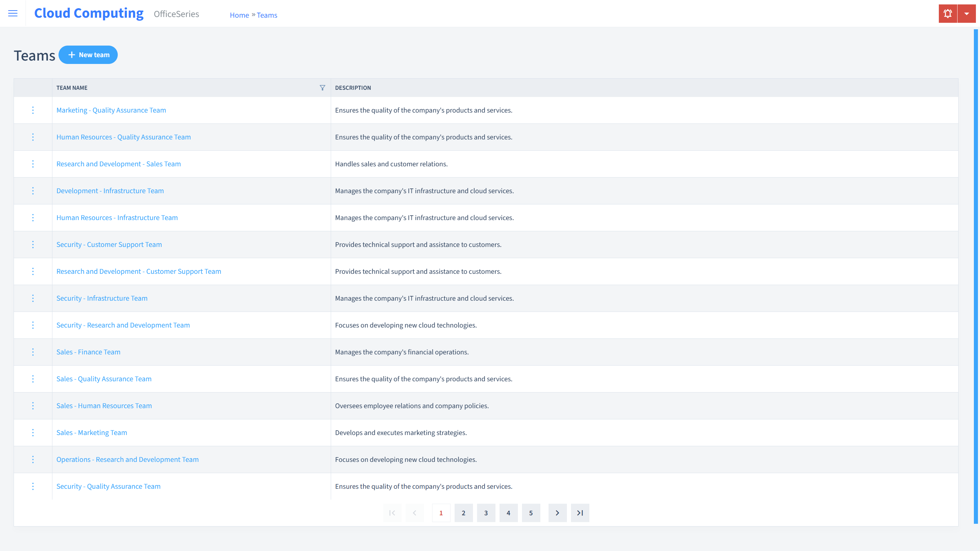The width and height of the screenshot is (980, 551).
Task: Select page 4 in pagination
Action: pyautogui.click(x=508, y=513)
